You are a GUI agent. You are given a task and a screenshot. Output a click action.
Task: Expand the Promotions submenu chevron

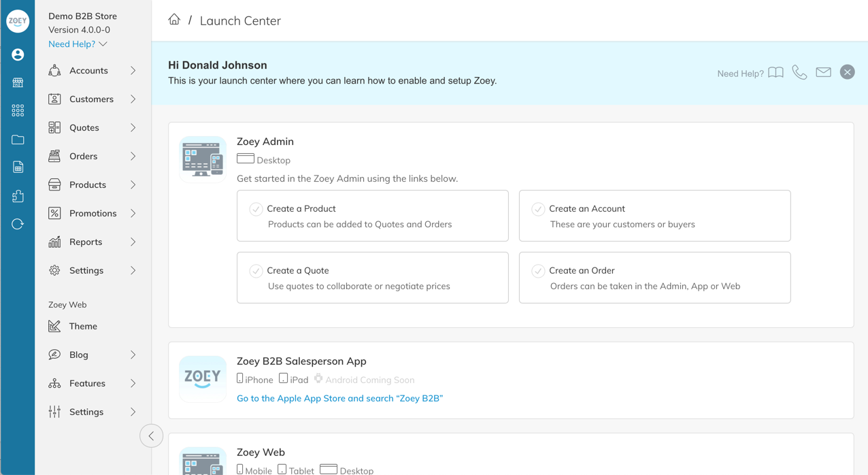(133, 213)
